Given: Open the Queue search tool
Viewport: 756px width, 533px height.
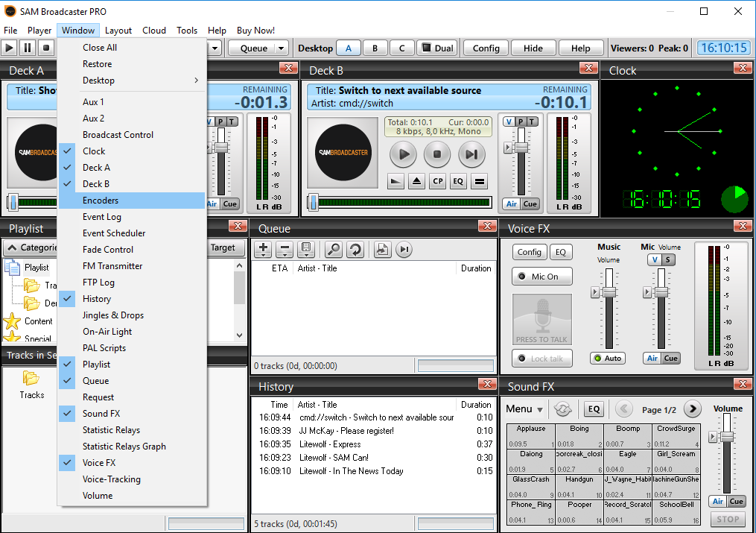Looking at the screenshot, I should tap(333, 249).
